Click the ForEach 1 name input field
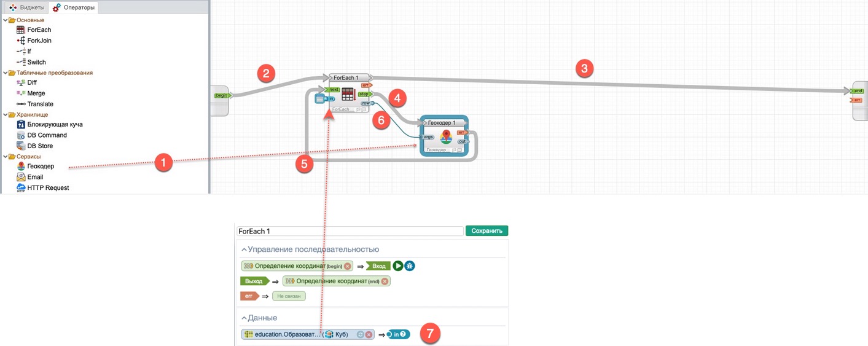The height and width of the screenshot is (346, 868). click(x=350, y=231)
